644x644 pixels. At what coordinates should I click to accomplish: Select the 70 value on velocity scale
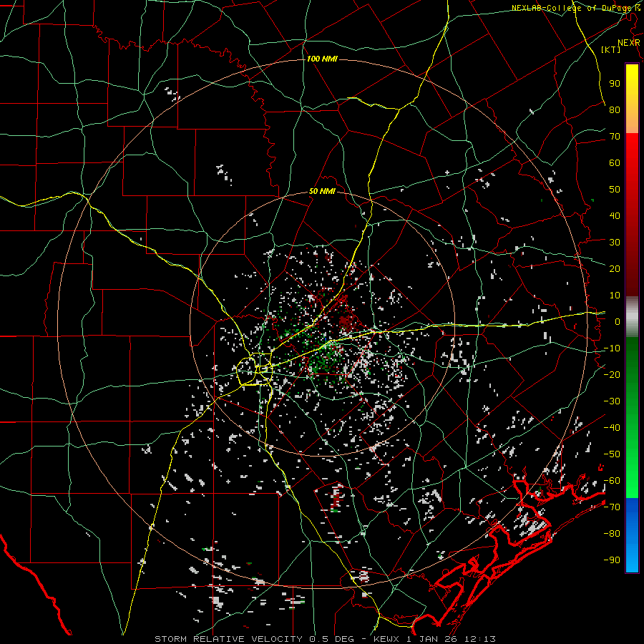(x=615, y=137)
